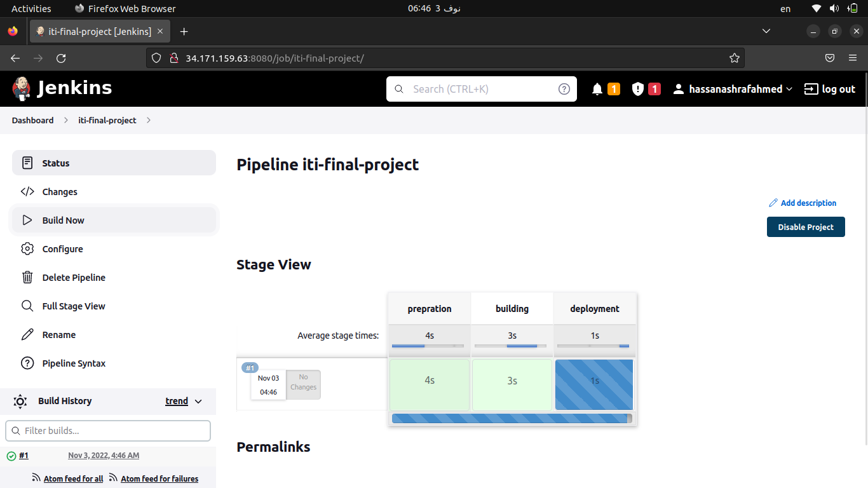This screenshot has height=488, width=868.
Task: Click build #1 in Build History
Action: click(24, 455)
